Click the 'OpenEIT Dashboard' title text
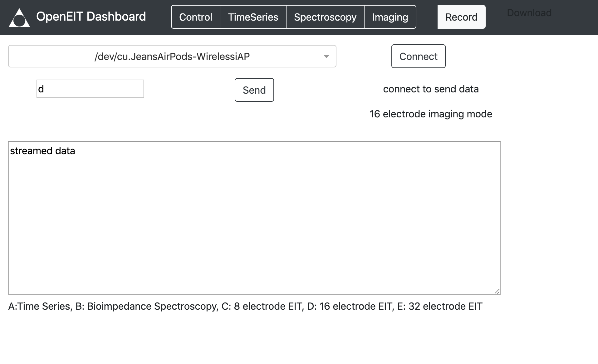Screen dimensions: 598x364 click(91, 16)
